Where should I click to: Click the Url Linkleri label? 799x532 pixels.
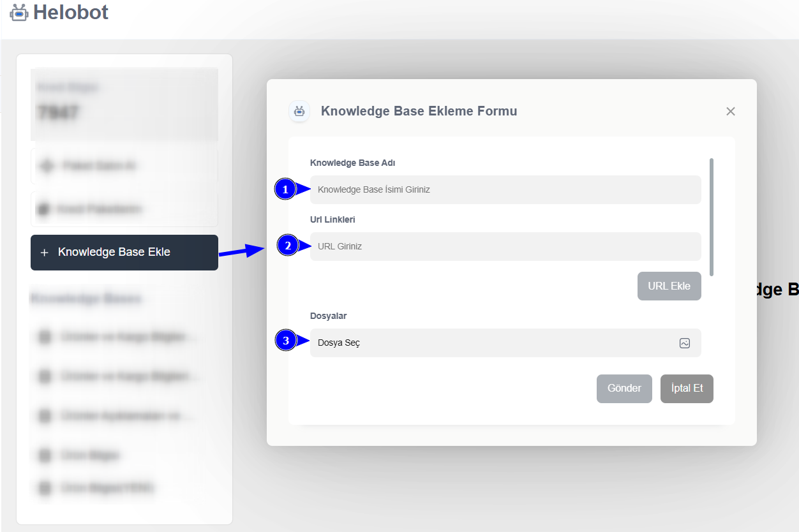click(x=332, y=219)
